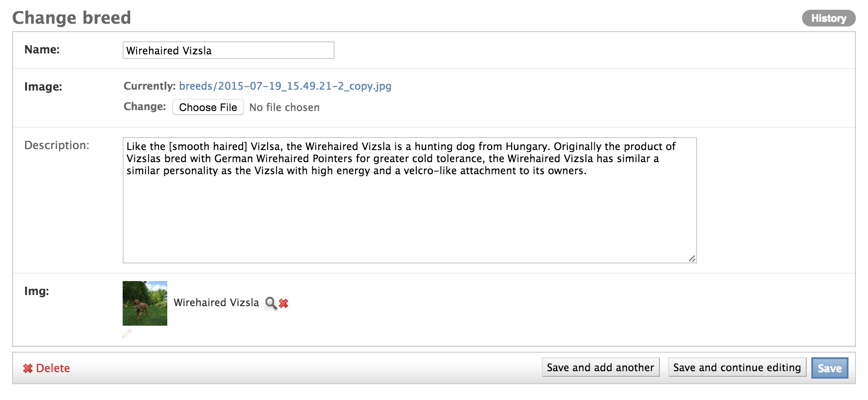
Task: Grab the description textarea resize handle
Action: (x=692, y=259)
